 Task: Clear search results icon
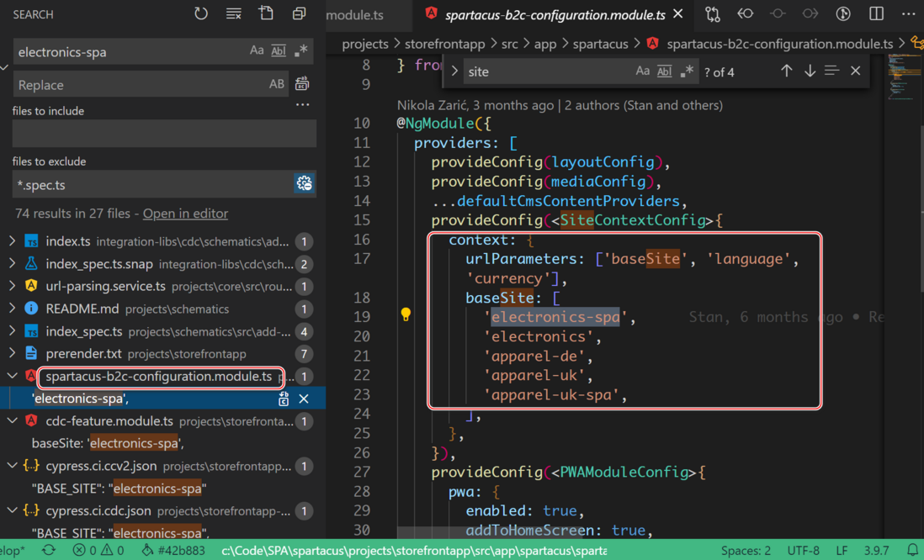tap(234, 13)
